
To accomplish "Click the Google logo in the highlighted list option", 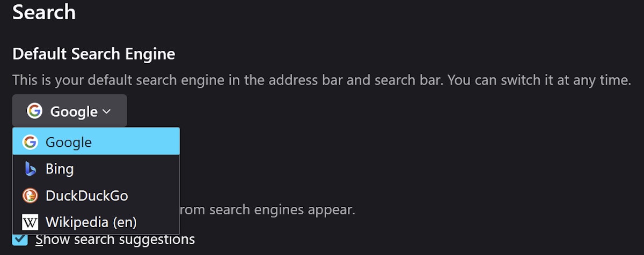I will point(30,142).
